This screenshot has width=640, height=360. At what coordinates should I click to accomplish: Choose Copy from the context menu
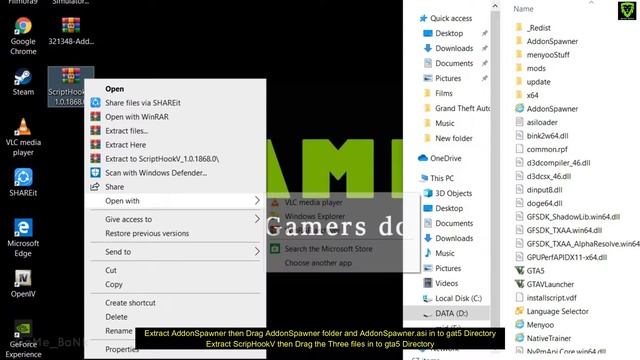tap(113, 284)
